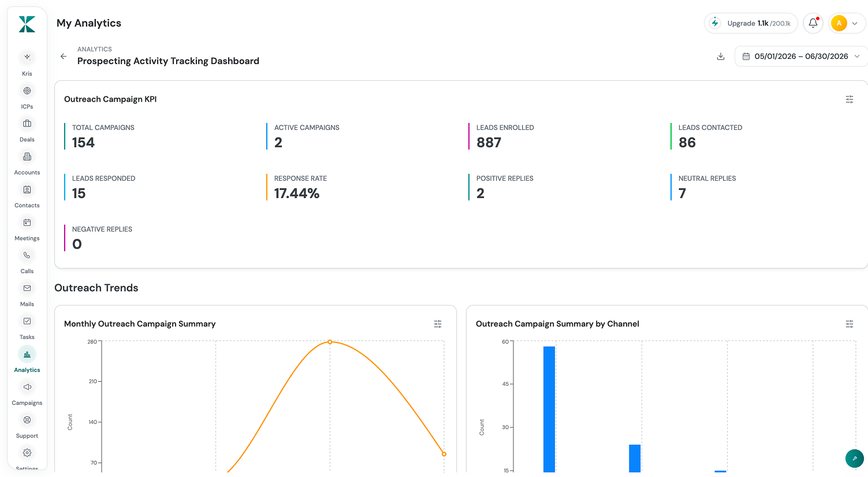Viewport: 868px width, 477px height.
Task: Click the POSITIVE REPLIES label
Action: click(x=505, y=178)
